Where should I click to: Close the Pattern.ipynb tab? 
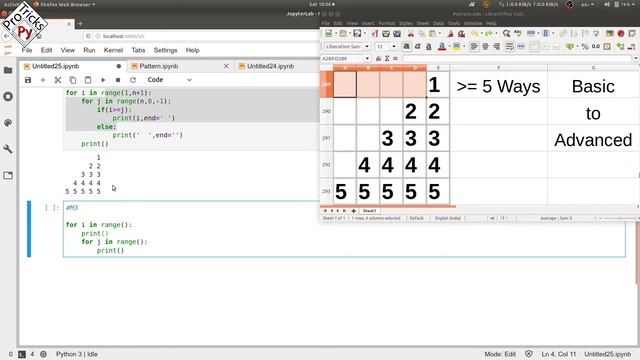227,66
